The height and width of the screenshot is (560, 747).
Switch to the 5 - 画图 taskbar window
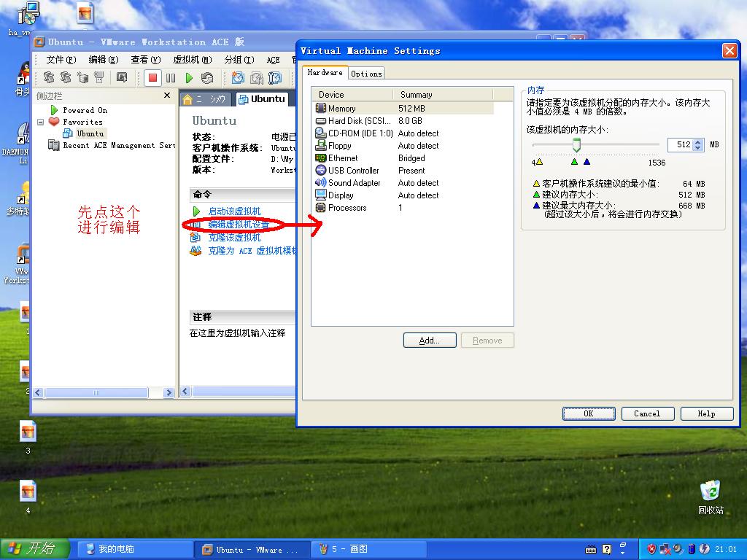pos(367,549)
